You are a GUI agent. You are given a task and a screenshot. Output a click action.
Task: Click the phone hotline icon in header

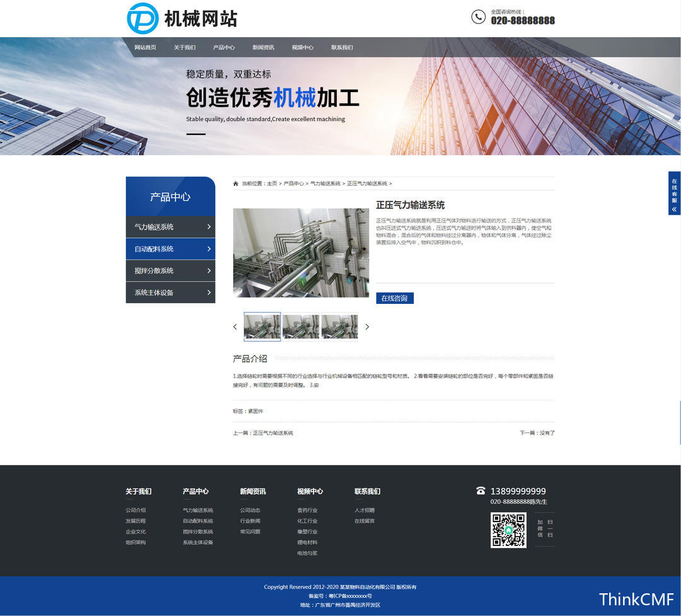[478, 17]
